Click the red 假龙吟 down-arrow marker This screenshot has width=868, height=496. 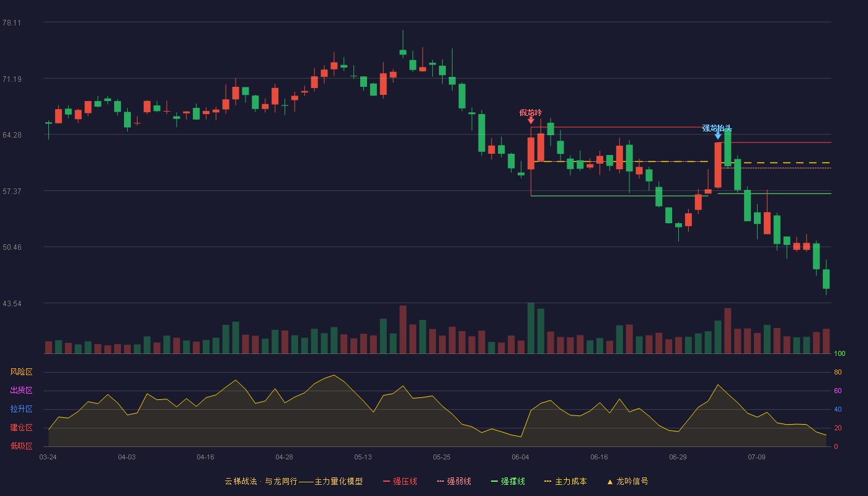(x=531, y=120)
